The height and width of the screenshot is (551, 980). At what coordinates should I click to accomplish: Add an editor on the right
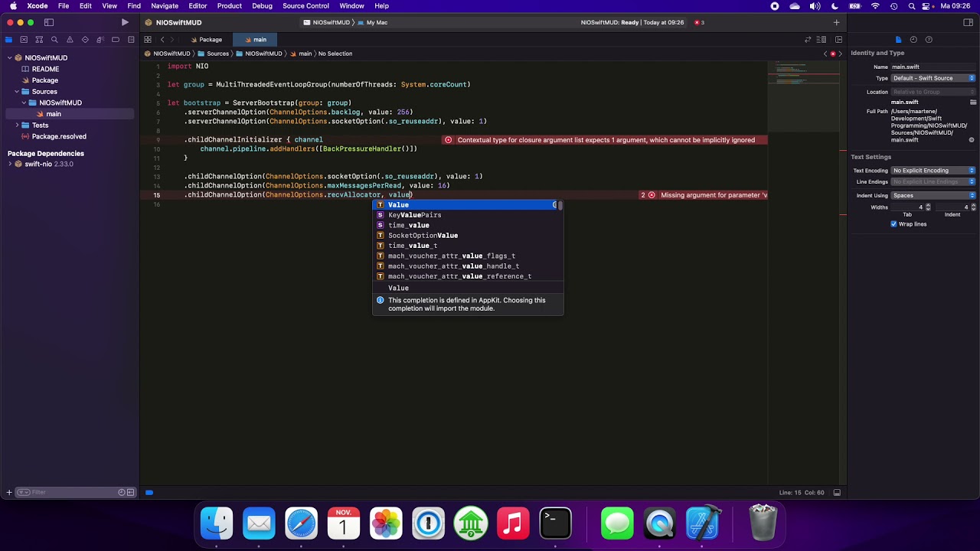839,40
